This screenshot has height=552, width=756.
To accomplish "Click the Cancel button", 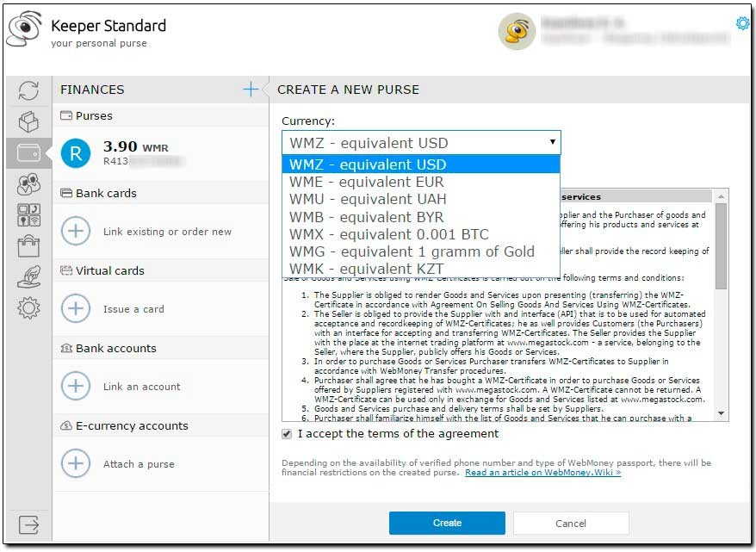I will pyautogui.click(x=570, y=523).
